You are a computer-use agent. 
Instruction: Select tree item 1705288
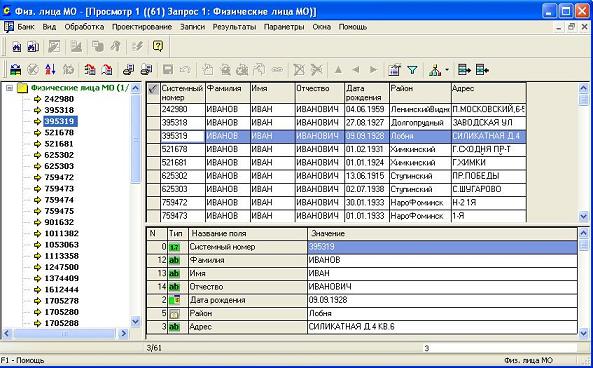pos(61,323)
